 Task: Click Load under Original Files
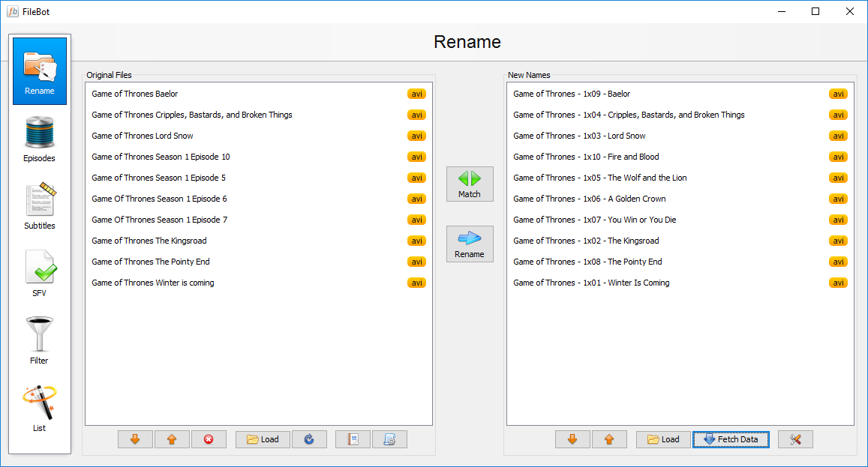(x=262, y=439)
